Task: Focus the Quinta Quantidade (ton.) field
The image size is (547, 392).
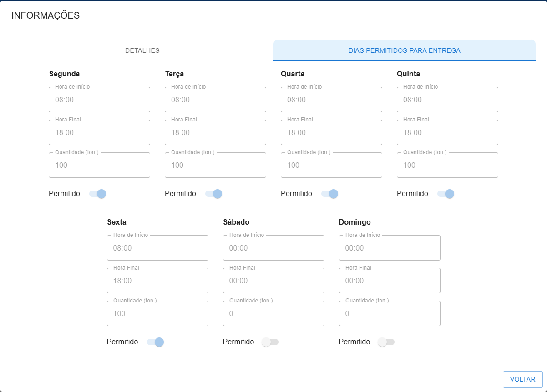Action: point(447,165)
